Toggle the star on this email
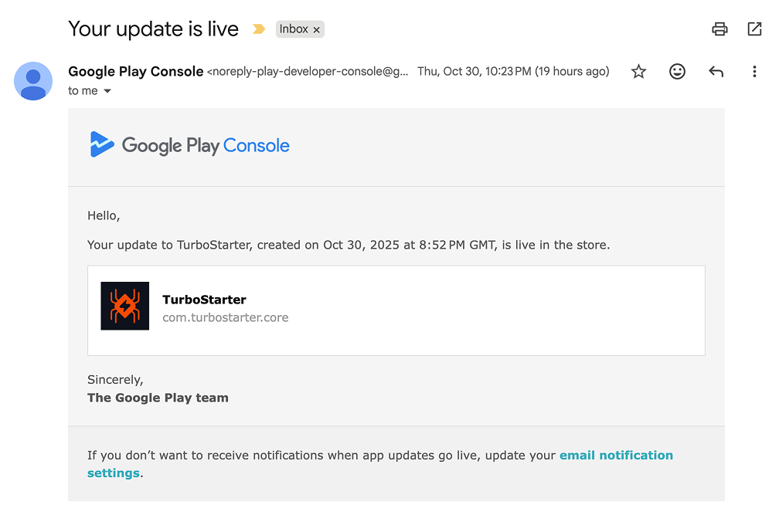This screenshot has width=779, height=532. point(638,71)
